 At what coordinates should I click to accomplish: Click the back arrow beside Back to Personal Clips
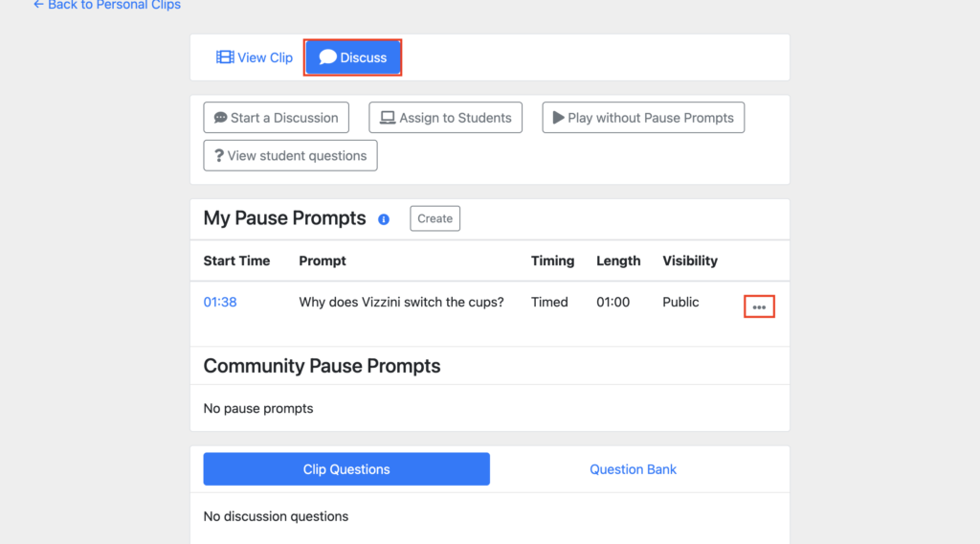[38, 5]
